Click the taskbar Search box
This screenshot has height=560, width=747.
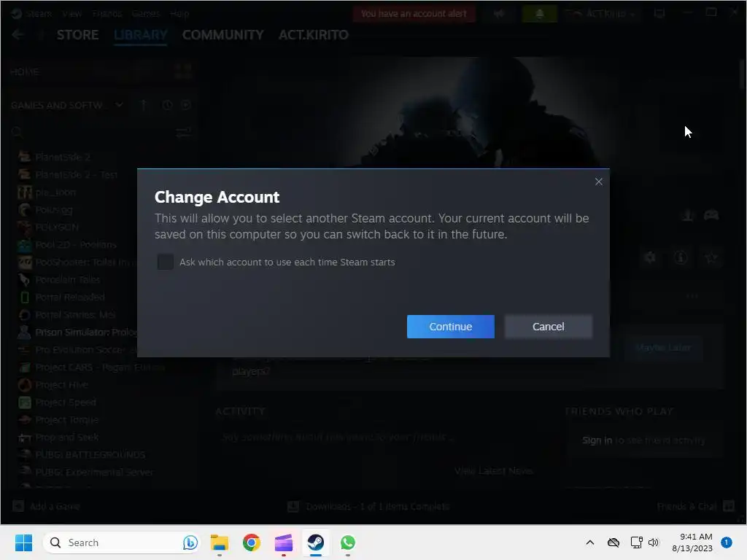coord(121,542)
